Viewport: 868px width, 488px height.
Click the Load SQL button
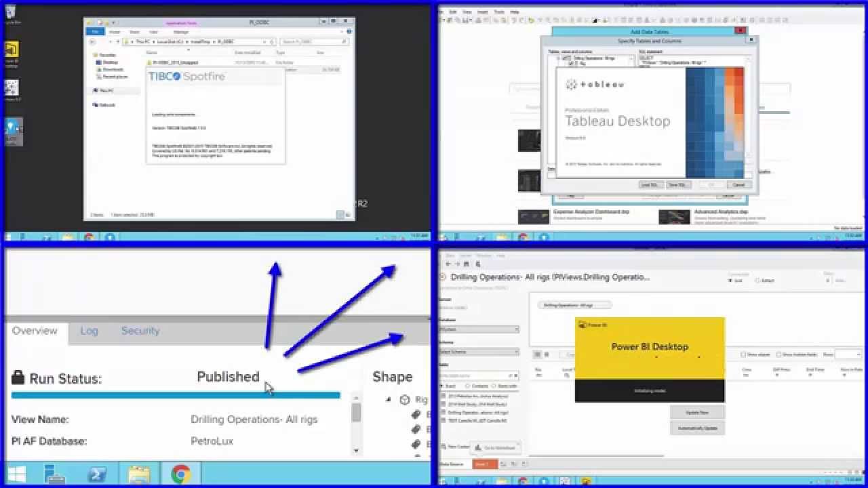coord(651,184)
